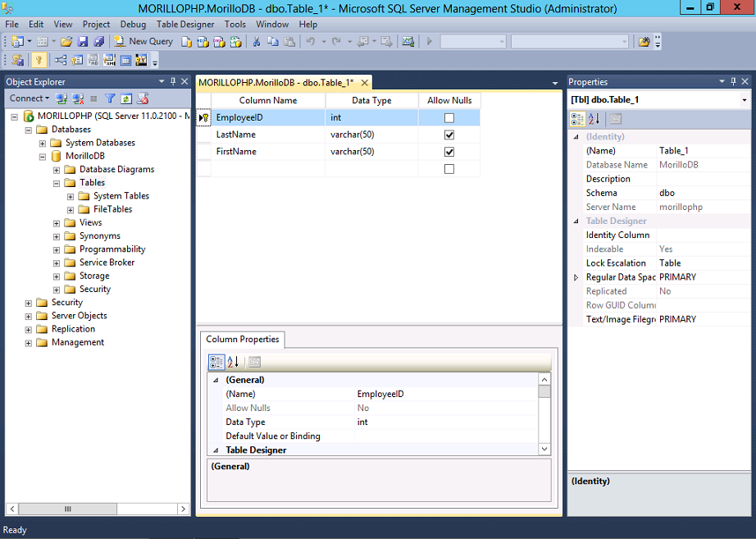Click the Execute query arrow icon
This screenshot has height=539, width=756.
(428, 41)
